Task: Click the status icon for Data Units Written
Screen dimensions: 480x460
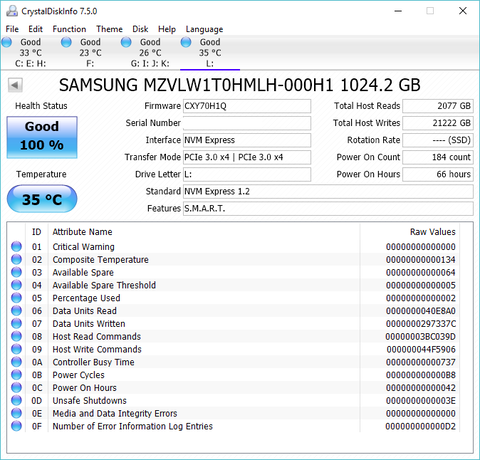Action: pyautogui.click(x=16, y=323)
